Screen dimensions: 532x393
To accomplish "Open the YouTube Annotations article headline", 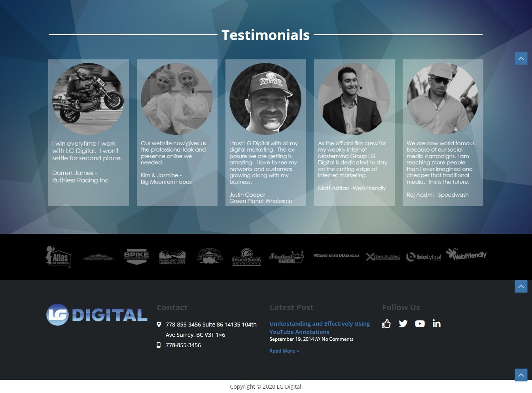I will click(x=320, y=328).
